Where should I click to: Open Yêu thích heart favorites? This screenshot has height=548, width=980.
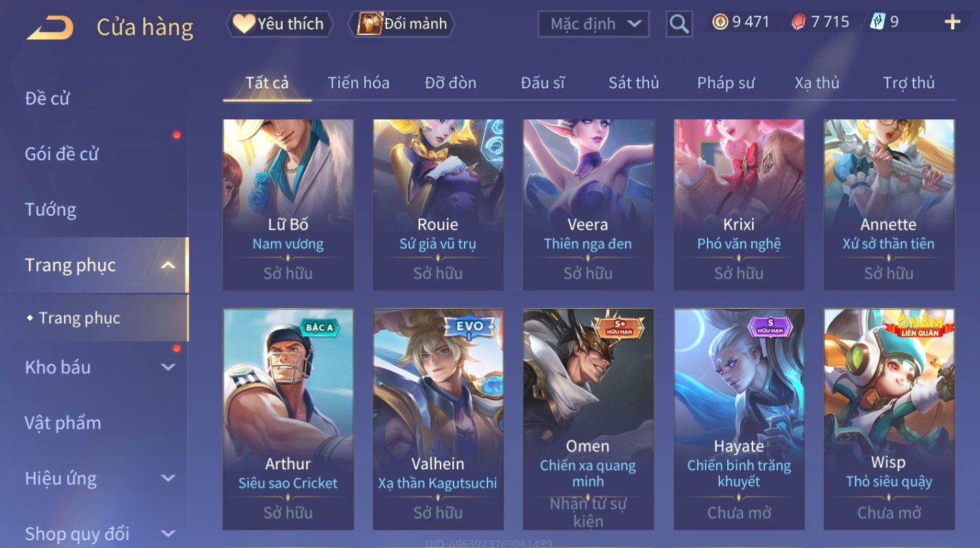pos(280,24)
